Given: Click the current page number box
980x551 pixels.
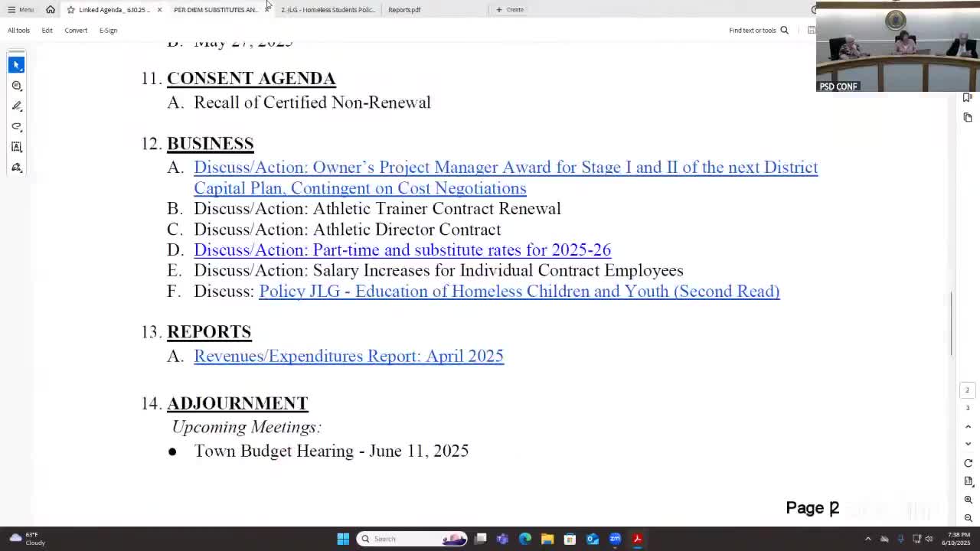Looking at the screenshot, I should [967, 390].
